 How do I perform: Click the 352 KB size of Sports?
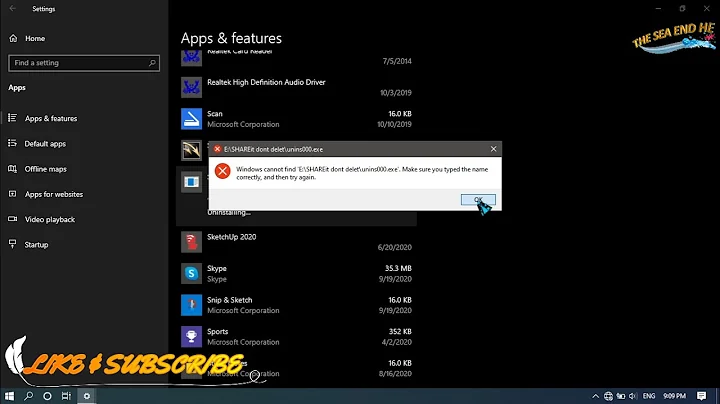400,331
